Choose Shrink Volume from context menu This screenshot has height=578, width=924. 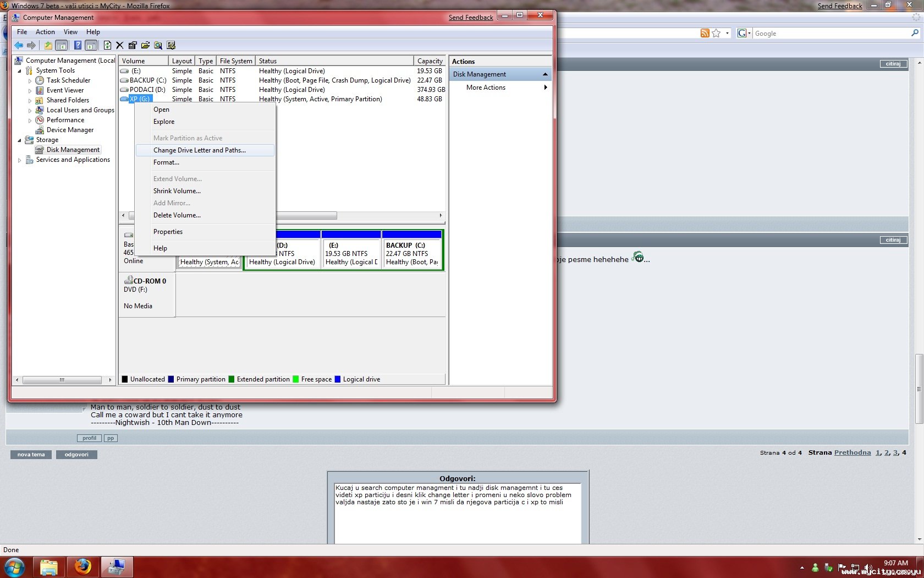tap(177, 191)
